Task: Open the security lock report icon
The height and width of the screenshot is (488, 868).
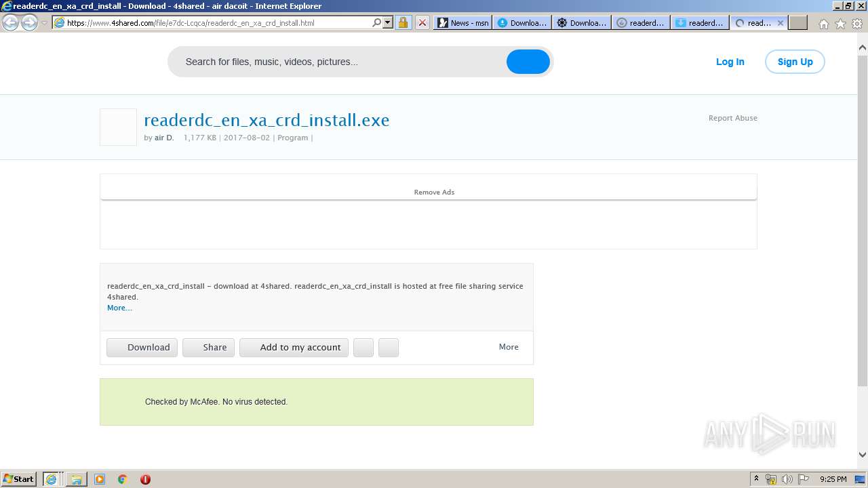Action: pyautogui.click(x=403, y=22)
